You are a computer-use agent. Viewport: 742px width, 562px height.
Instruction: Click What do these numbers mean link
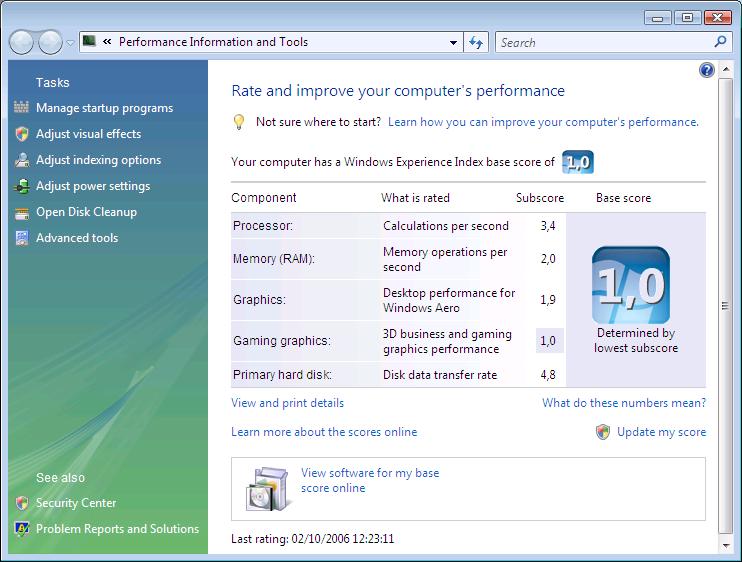coord(624,403)
